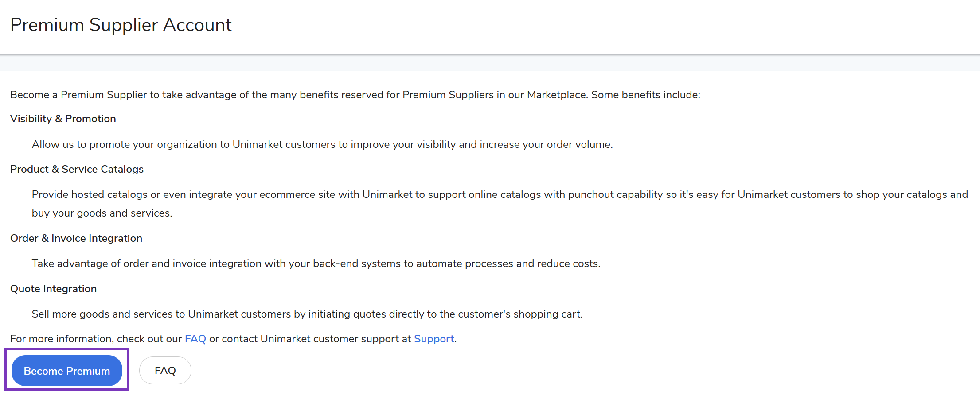Image resolution: width=980 pixels, height=395 pixels.
Task: Click the 'Become a Premium Supplier' intro sentence
Action: pyautogui.click(x=355, y=95)
